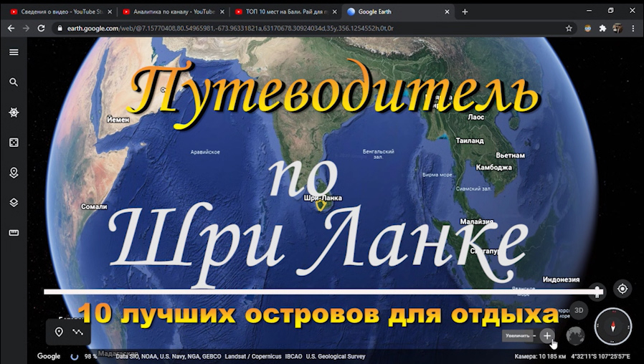Zoom in with the plus button
644x364 pixels.
pos(546,335)
